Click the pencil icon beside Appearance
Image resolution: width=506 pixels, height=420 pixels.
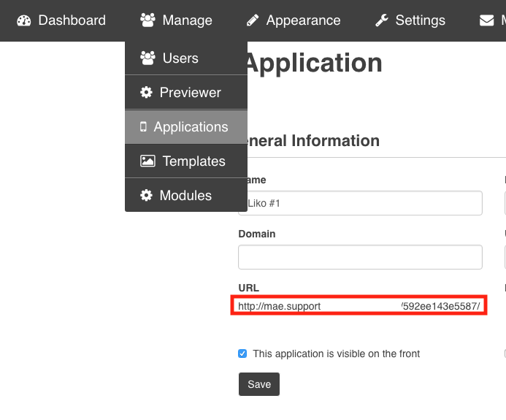[x=252, y=20]
